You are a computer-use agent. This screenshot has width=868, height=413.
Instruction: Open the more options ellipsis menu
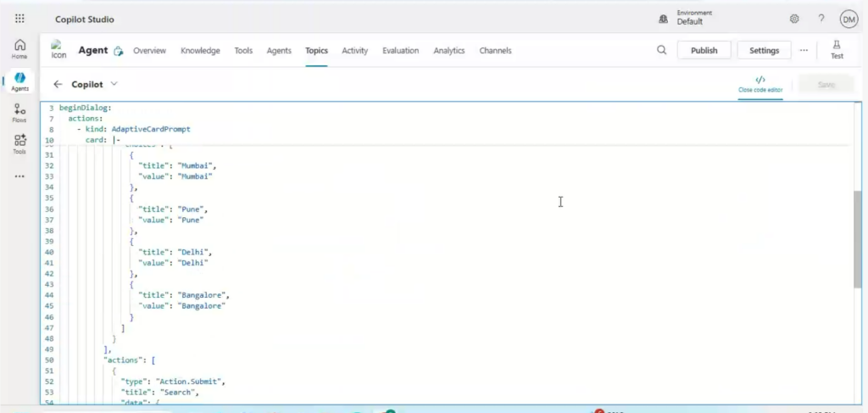pos(804,50)
